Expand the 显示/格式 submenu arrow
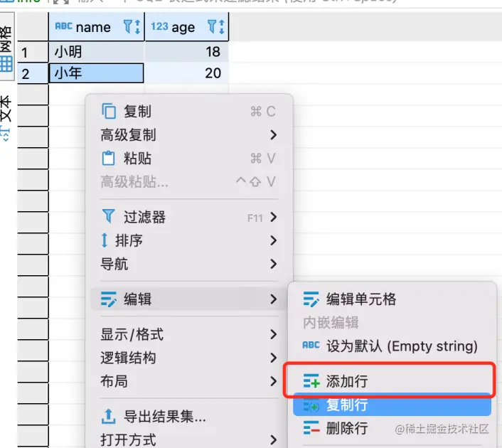Screen dimensions: 502x448 pyautogui.click(x=273, y=334)
